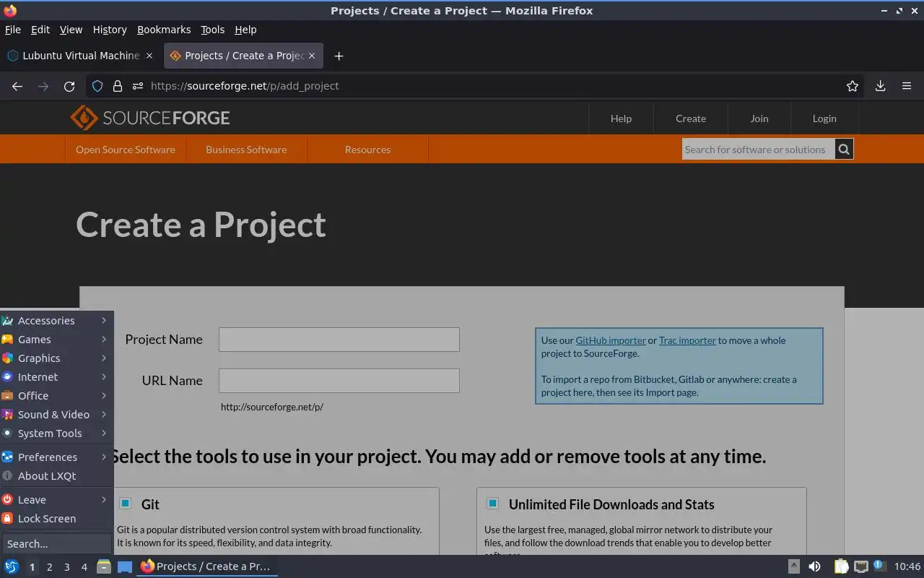Close the Create a Project tab
This screenshot has height=578, width=924.
tap(312, 56)
